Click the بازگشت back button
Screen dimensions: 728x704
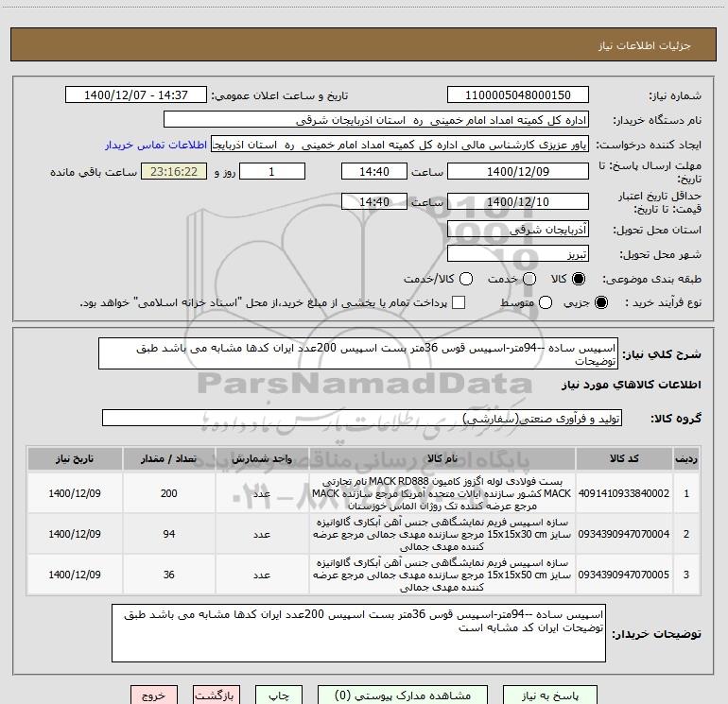pyautogui.click(x=217, y=695)
